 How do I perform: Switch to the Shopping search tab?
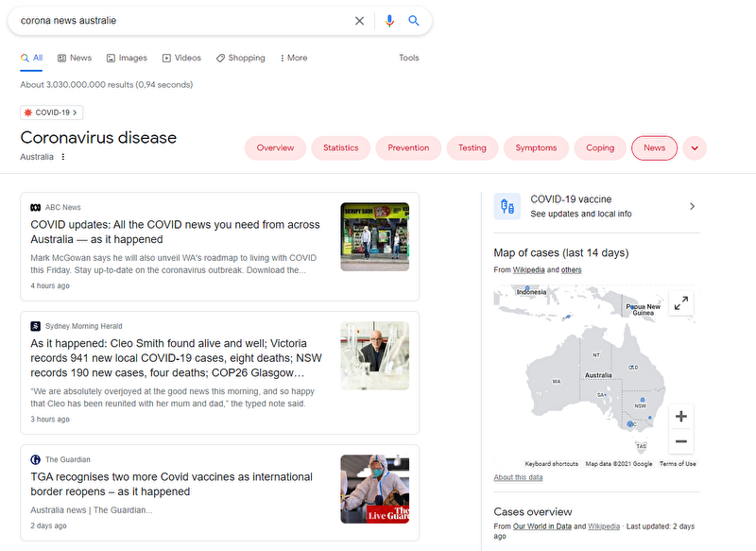click(x=241, y=58)
